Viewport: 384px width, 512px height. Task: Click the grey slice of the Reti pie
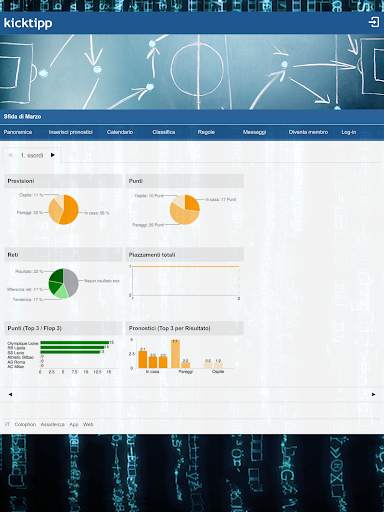pyautogui.click(x=71, y=282)
